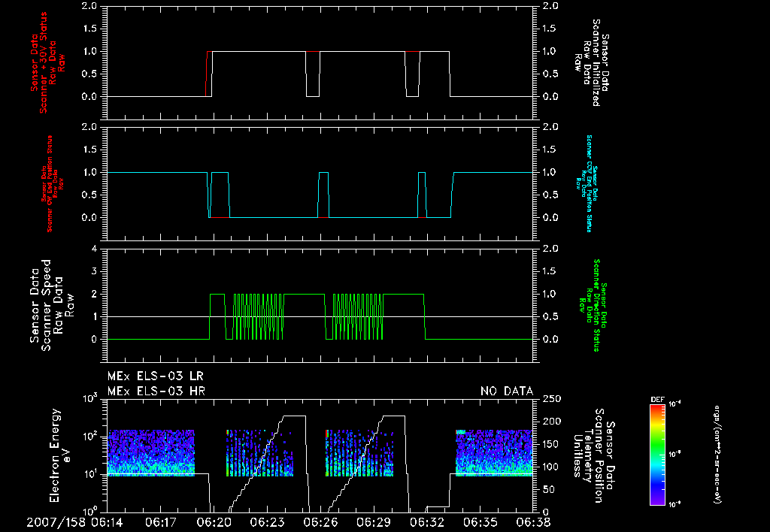The width and height of the screenshot is (770, 532).
Task: Click the 4 tick on Scanner Speed axis
Action: 94,249
